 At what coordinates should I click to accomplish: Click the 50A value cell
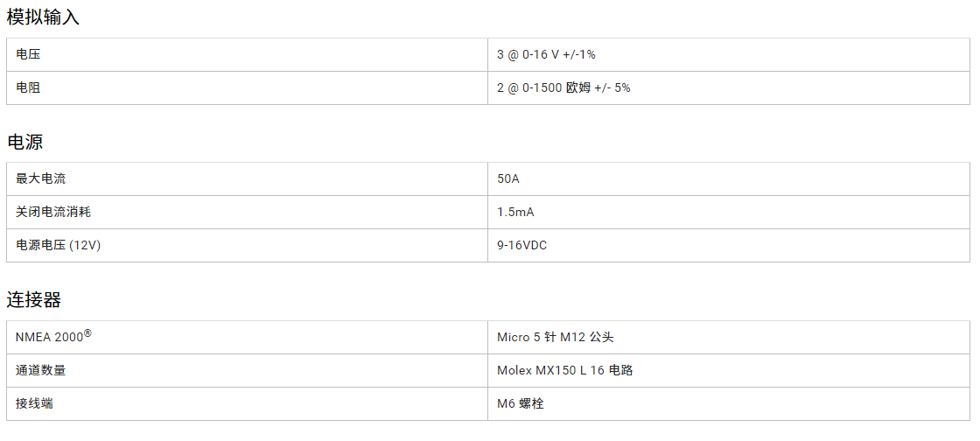(x=508, y=179)
